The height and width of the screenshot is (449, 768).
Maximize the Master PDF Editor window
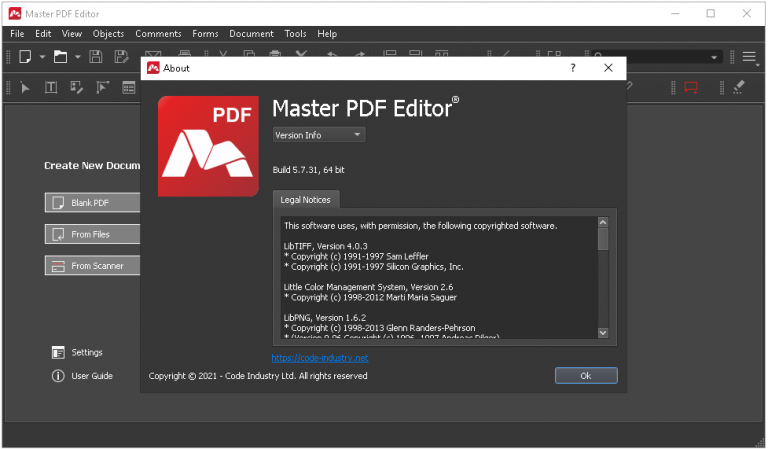coord(711,14)
